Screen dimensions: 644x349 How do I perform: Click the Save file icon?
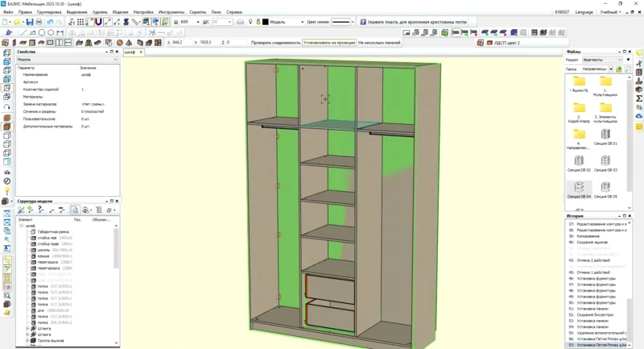pyautogui.click(x=31, y=22)
